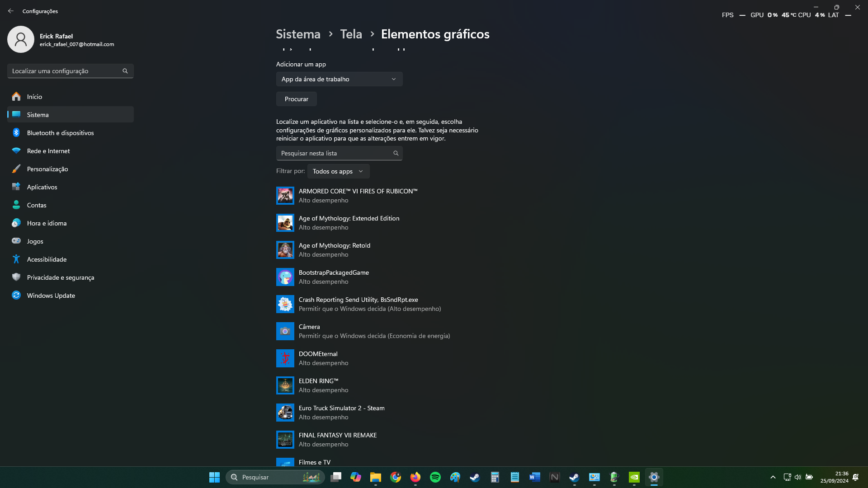Screen dimensions: 868x488
Task: Open Rede e Internet settings
Action: (x=71, y=151)
